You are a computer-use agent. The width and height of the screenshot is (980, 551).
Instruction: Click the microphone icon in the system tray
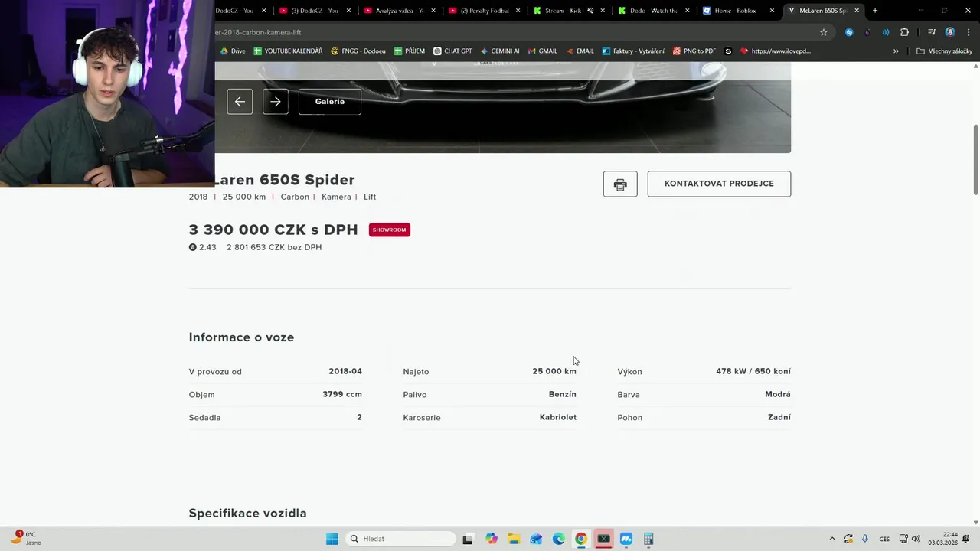pyautogui.click(x=865, y=539)
